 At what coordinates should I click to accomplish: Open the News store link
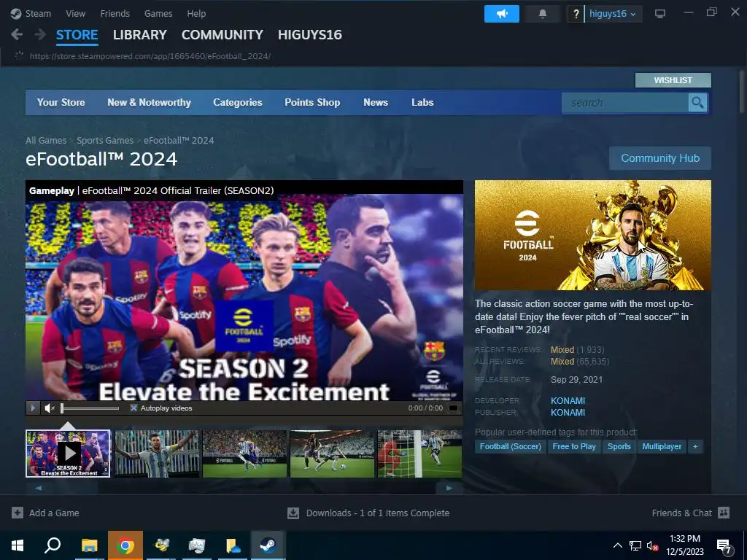coord(376,102)
